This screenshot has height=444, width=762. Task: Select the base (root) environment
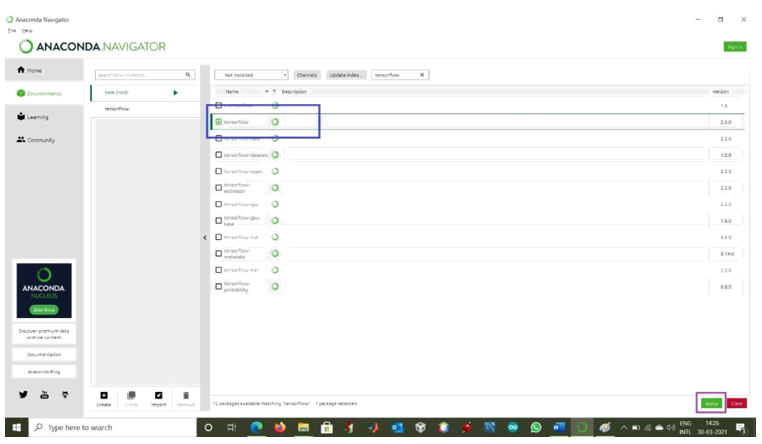144,92
